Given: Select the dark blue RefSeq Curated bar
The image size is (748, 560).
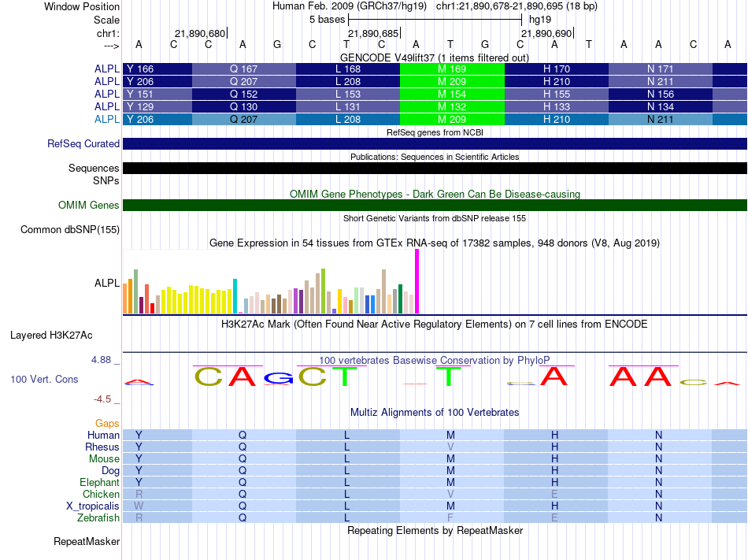Looking at the screenshot, I should [x=435, y=143].
